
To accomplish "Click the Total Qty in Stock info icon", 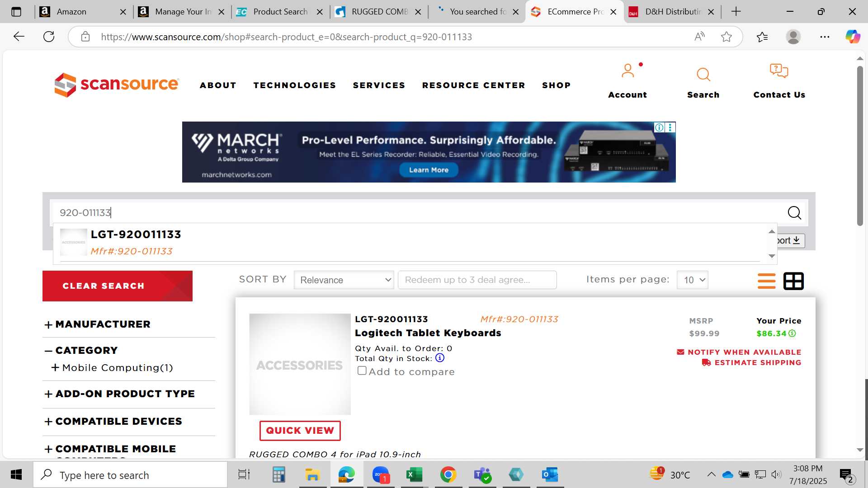I will click(439, 358).
